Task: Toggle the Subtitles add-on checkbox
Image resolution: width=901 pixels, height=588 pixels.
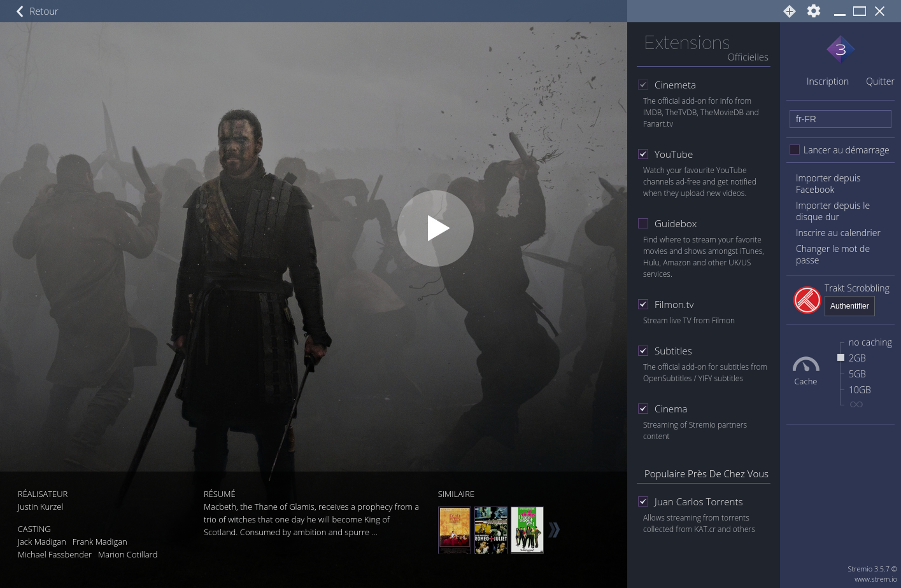Action: (x=643, y=351)
